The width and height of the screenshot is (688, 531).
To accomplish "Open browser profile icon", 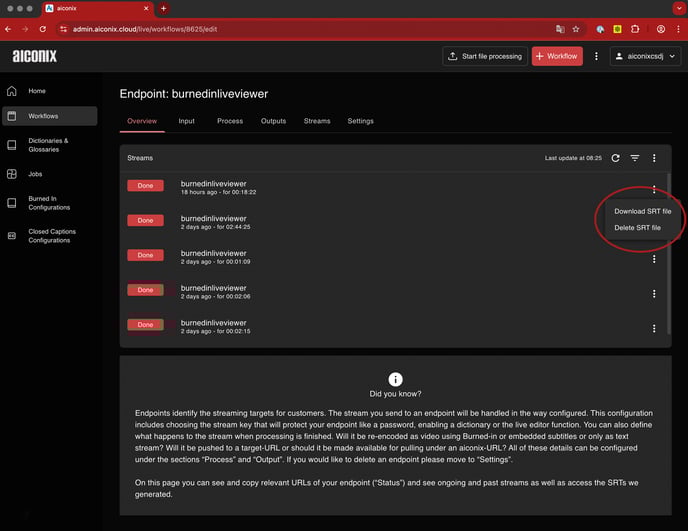I will (x=660, y=29).
